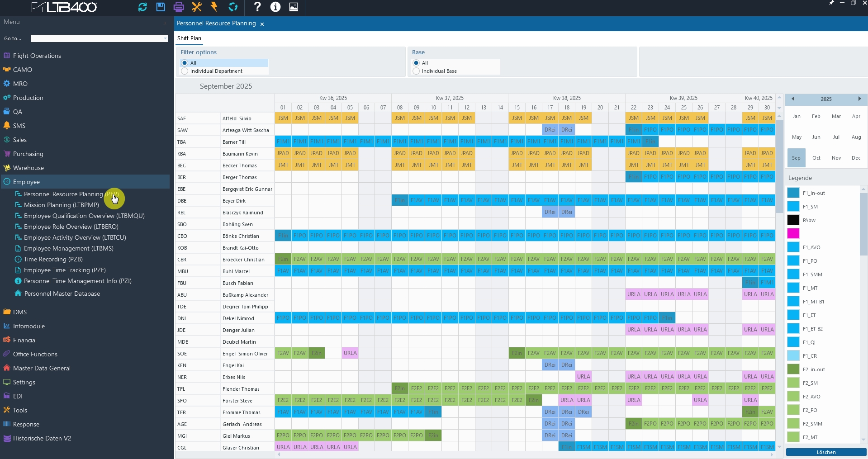Open Mission Planning (LTBPMP) menu item
This screenshot has width=868, height=459.
point(61,205)
